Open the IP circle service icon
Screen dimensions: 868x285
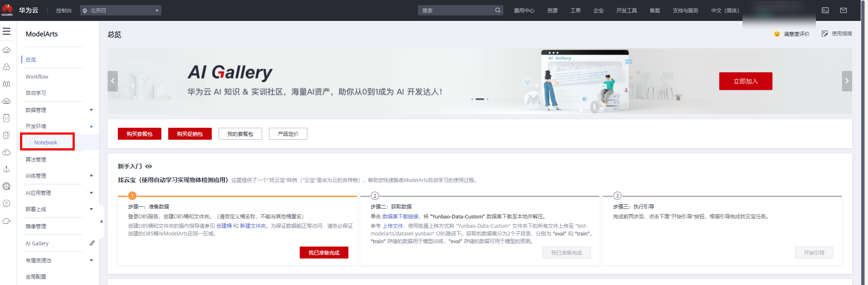click(x=6, y=203)
